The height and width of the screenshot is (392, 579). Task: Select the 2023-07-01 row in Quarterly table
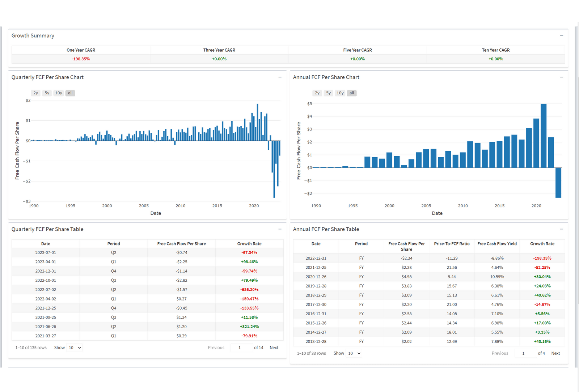(x=46, y=252)
